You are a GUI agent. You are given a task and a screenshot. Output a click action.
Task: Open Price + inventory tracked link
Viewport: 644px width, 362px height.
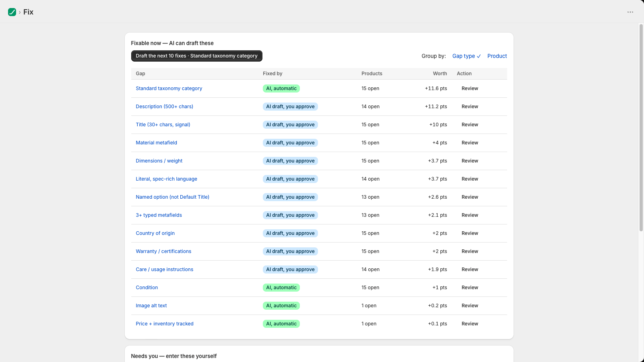pyautogui.click(x=165, y=324)
